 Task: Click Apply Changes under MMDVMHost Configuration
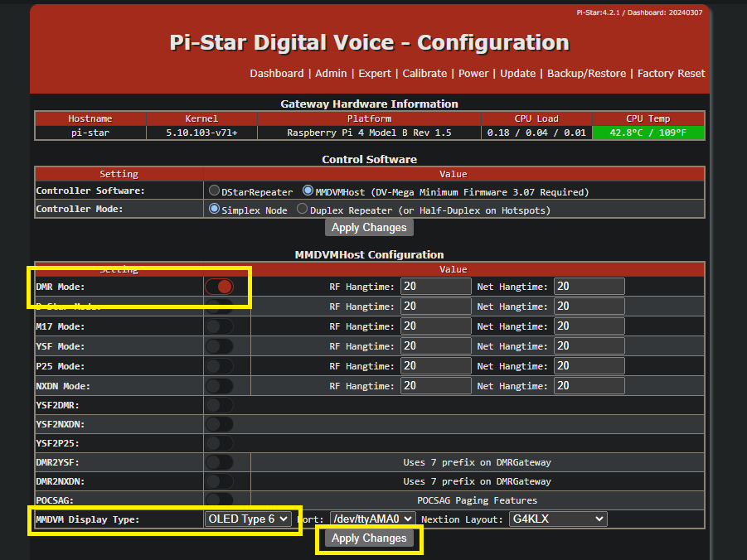369,538
